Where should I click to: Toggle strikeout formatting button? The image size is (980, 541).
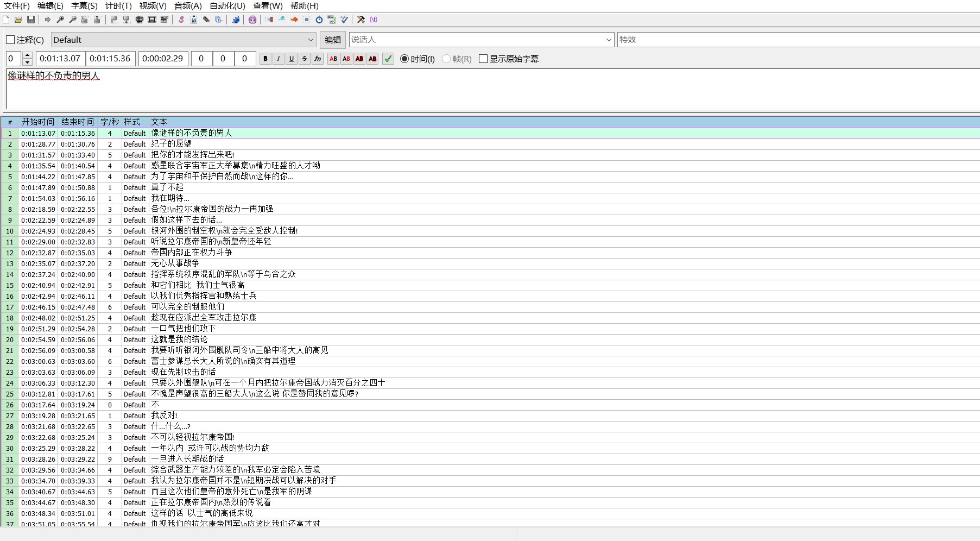coord(305,59)
